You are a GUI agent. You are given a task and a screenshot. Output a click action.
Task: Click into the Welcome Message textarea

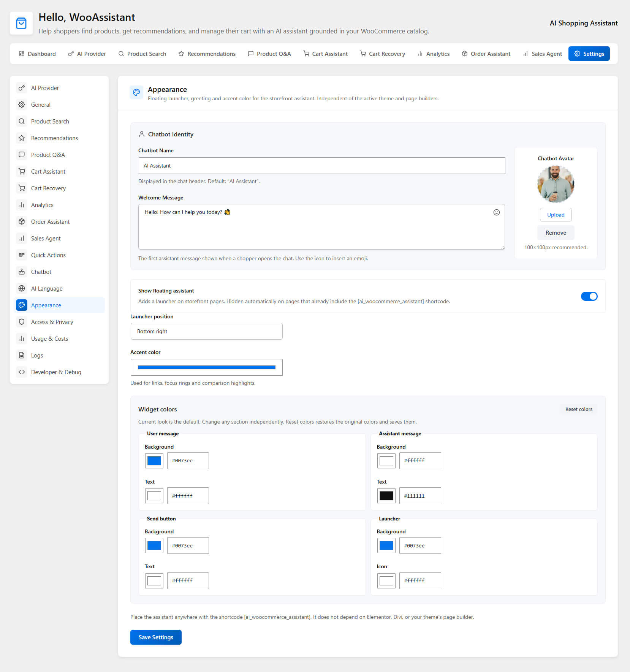coord(321,227)
